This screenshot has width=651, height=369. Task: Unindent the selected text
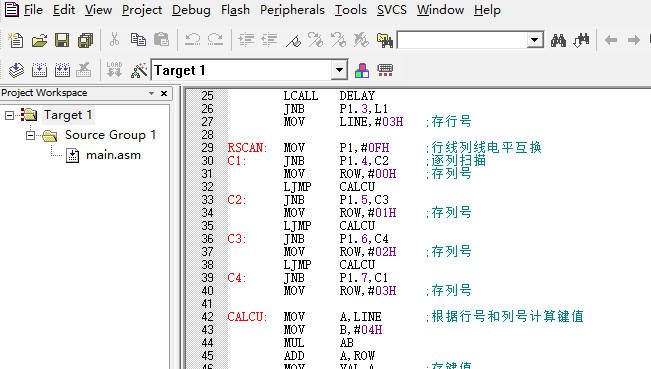click(269, 40)
